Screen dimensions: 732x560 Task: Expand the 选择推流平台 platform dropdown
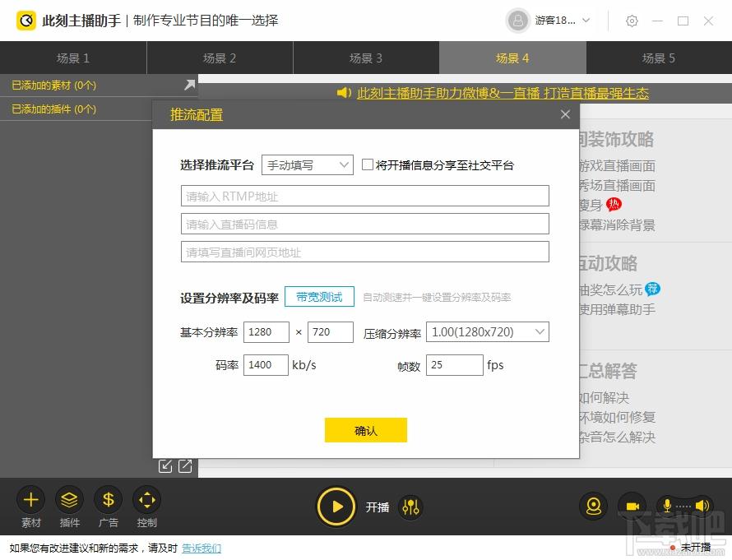pos(307,165)
